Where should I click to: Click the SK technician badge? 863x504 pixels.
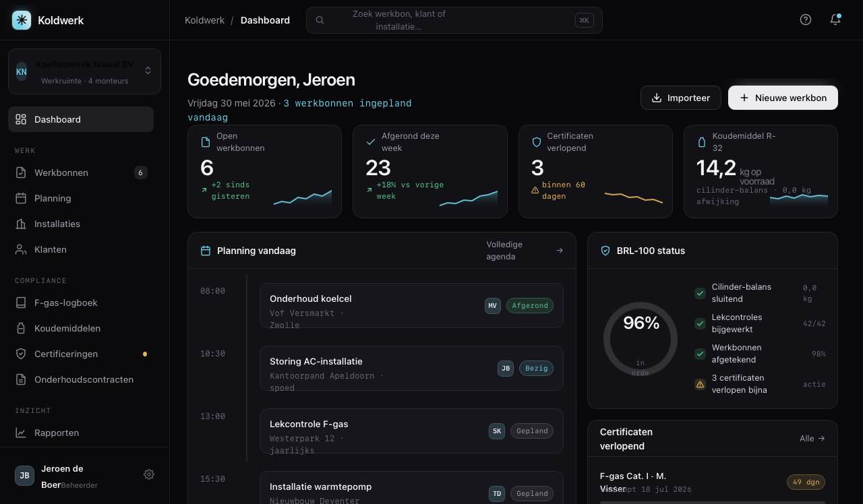(x=497, y=431)
